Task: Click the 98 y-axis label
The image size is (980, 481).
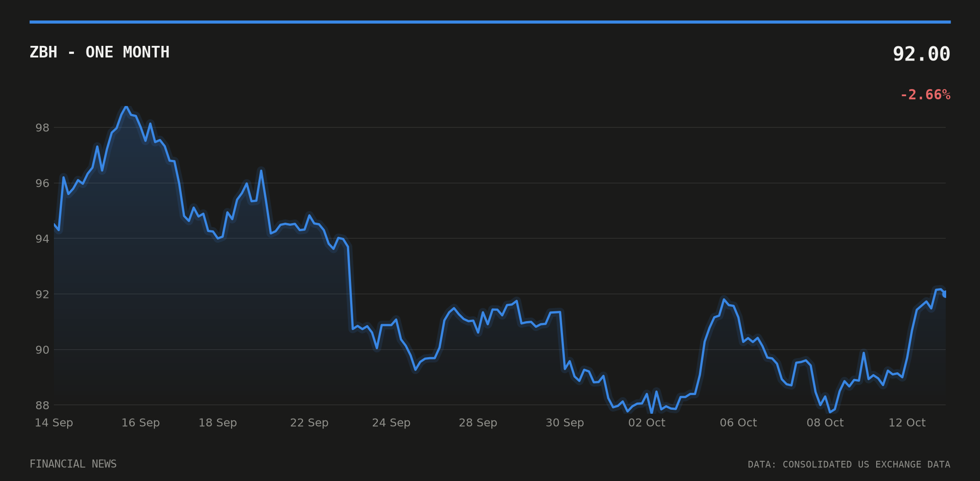Action: coord(42,128)
